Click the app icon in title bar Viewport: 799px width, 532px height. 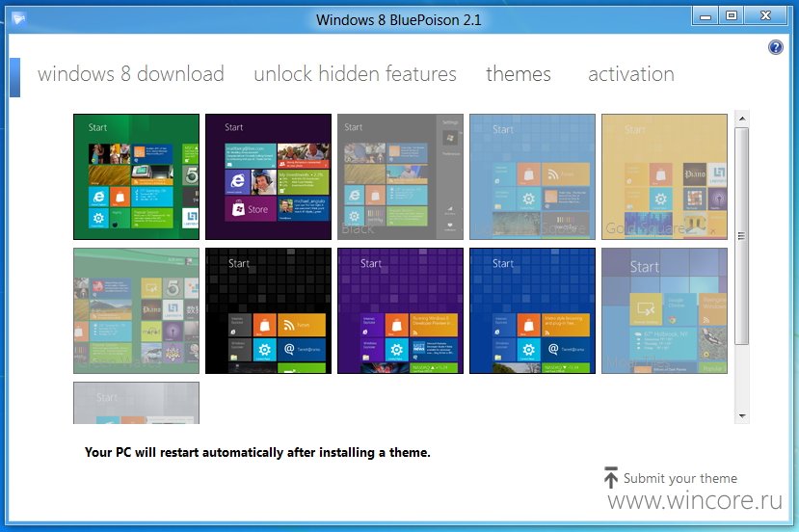19,19
